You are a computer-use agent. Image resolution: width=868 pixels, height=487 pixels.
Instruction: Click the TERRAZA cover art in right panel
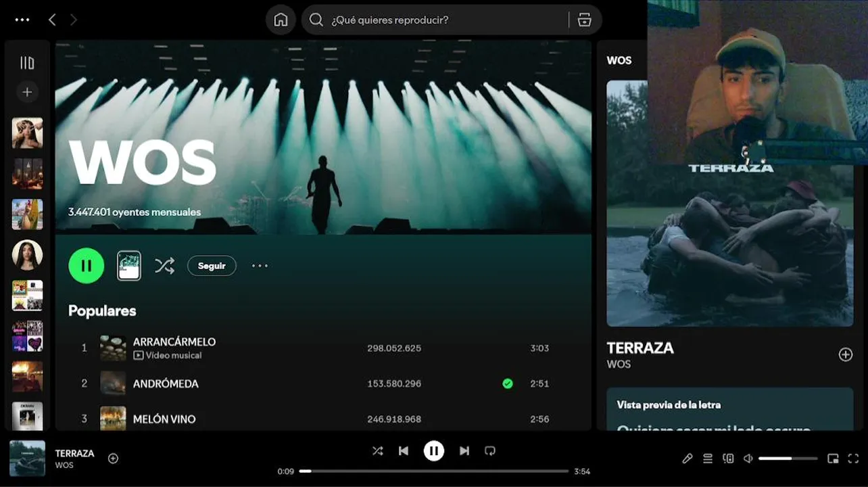pyautogui.click(x=729, y=204)
